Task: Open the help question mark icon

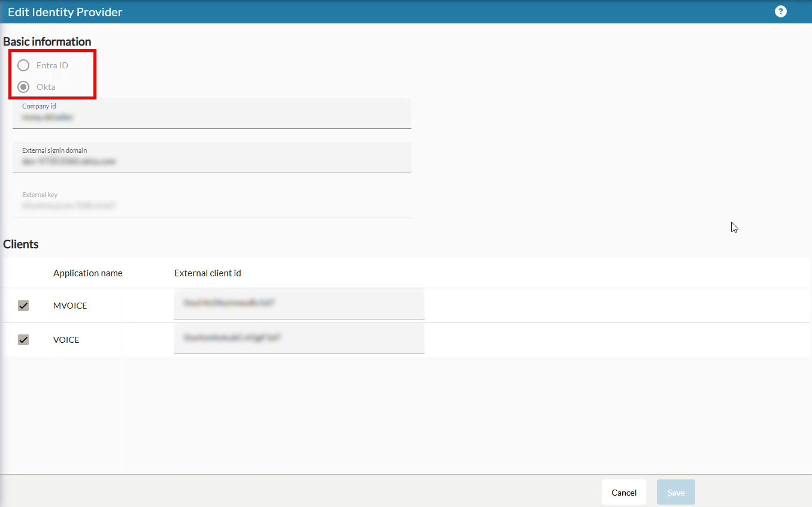Action: pyautogui.click(x=780, y=11)
